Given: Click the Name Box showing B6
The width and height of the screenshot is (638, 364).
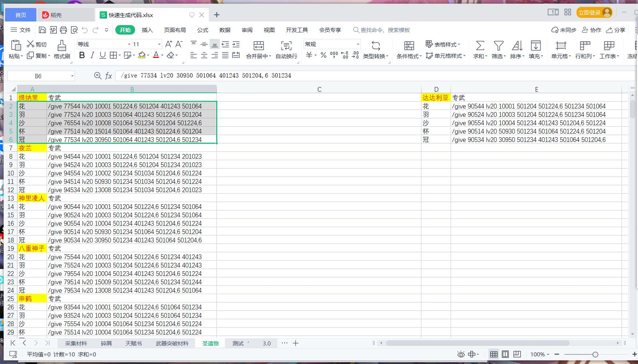Looking at the screenshot, I should point(41,76).
